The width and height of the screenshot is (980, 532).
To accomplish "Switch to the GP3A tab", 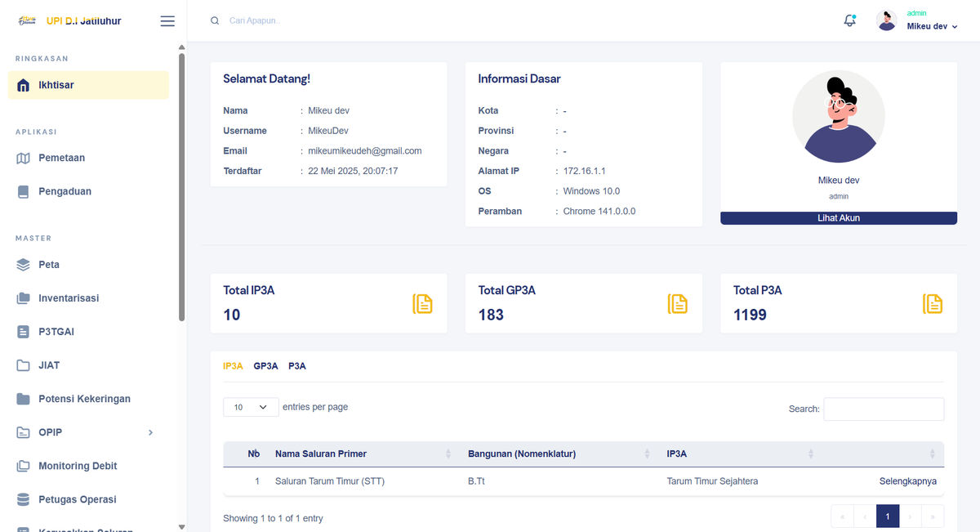I will click(x=265, y=366).
